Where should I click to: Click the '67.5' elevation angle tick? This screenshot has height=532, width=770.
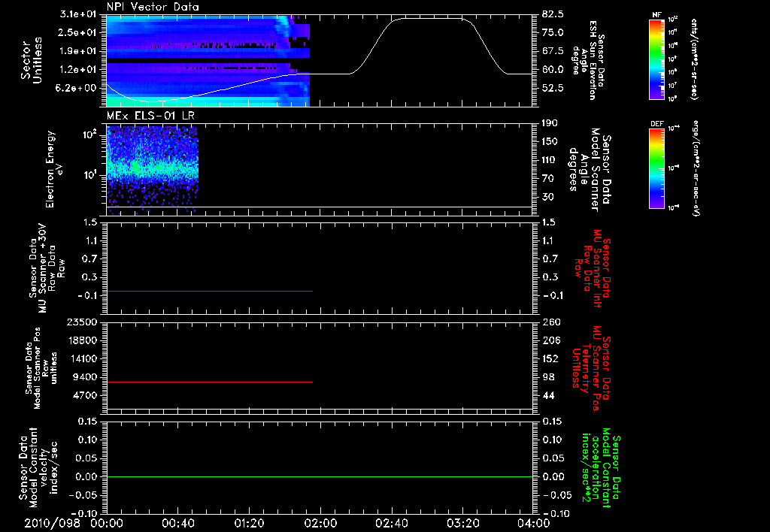(553, 51)
